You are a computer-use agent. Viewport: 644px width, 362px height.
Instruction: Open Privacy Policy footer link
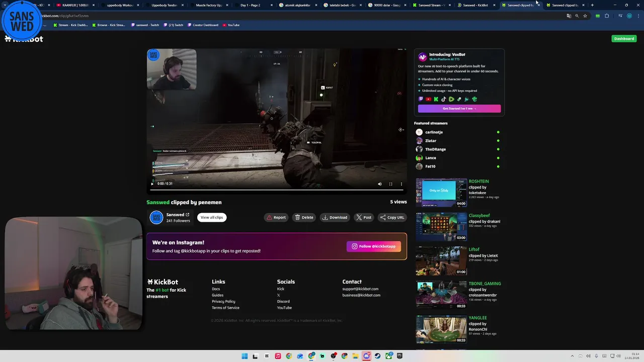pyautogui.click(x=223, y=302)
